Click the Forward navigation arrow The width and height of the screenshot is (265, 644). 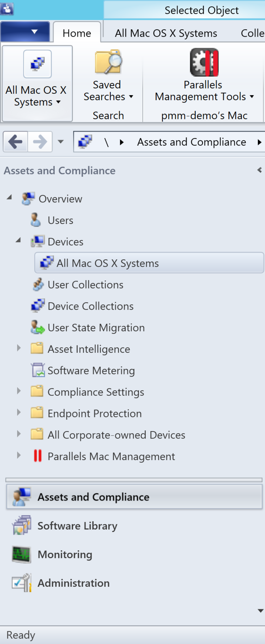click(40, 142)
